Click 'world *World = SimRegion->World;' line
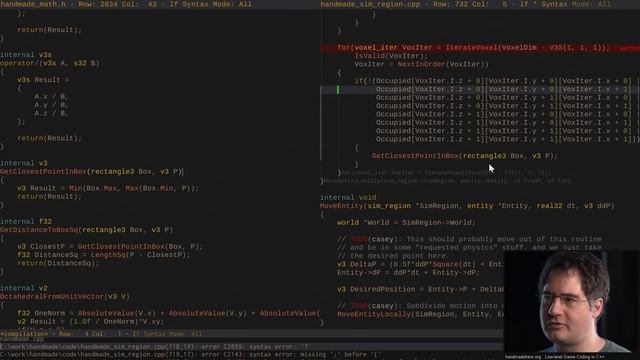The image size is (640, 360). (407, 222)
